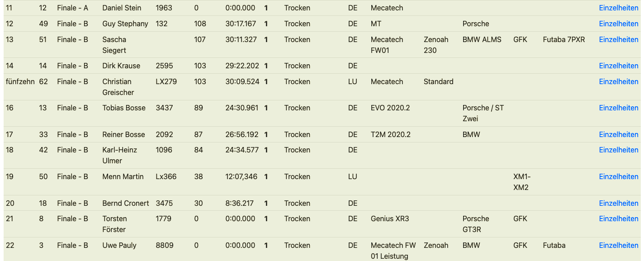Open Einzelheiten for Guy Stephany
The width and height of the screenshot is (644, 261).
tap(618, 24)
